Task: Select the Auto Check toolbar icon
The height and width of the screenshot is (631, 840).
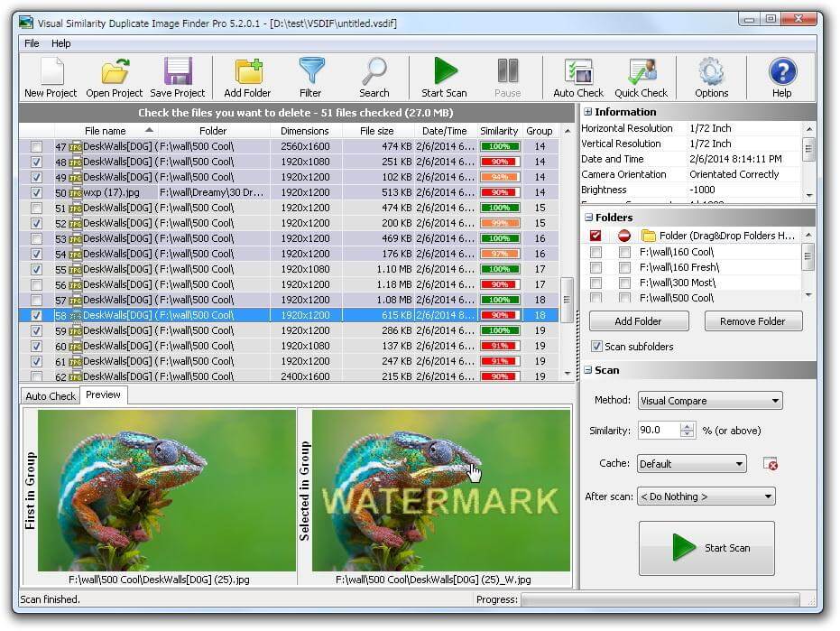Action: click(x=577, y=75)
